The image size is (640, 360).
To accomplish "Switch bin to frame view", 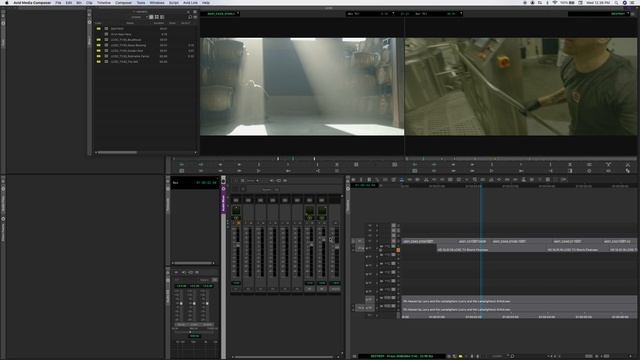I will coord(156,17).
